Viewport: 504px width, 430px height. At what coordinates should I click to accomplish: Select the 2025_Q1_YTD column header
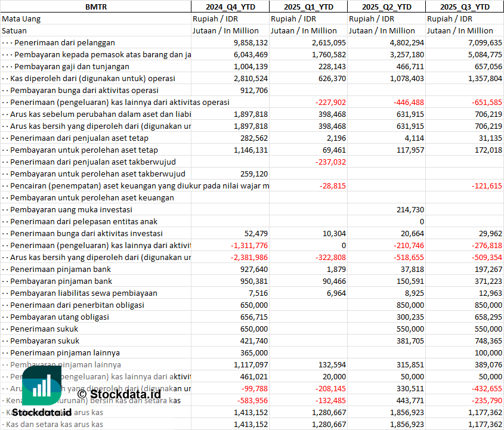point(308,7)
